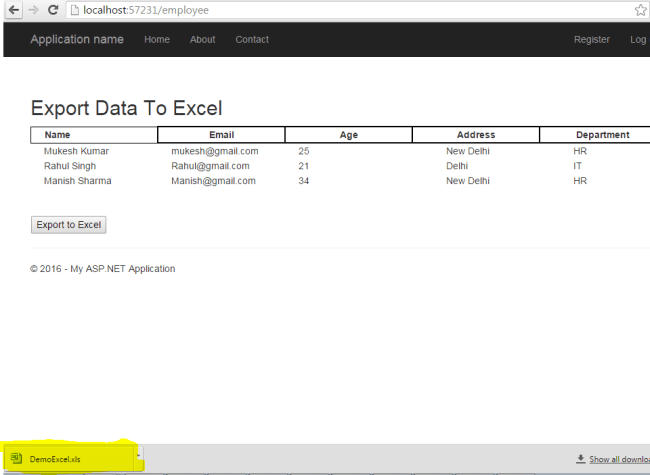Open the Home nav item

tap(157, 39)
